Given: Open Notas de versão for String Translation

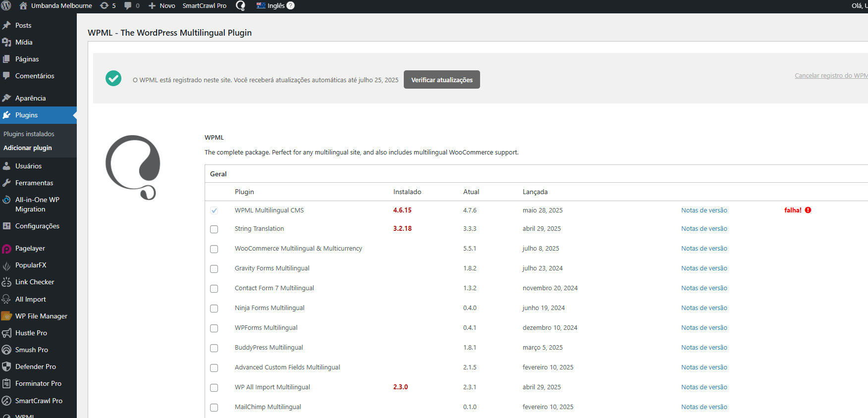Looking at the screenshot, I should pyautogui.click(x=704, y=228).
